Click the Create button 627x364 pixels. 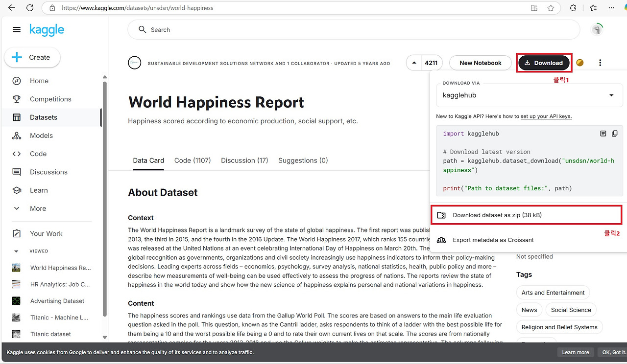32,57
